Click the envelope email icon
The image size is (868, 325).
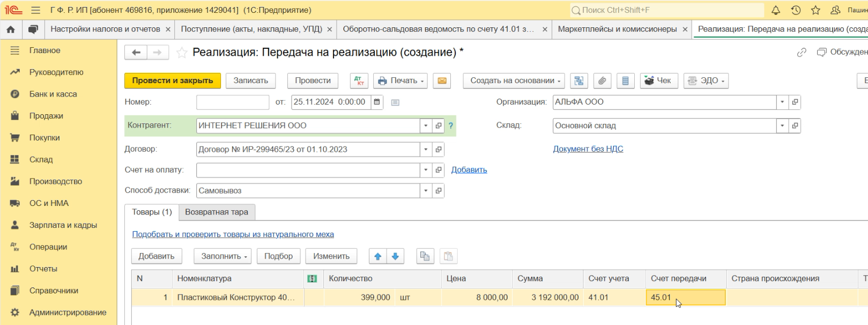click(x=442, y=80)
